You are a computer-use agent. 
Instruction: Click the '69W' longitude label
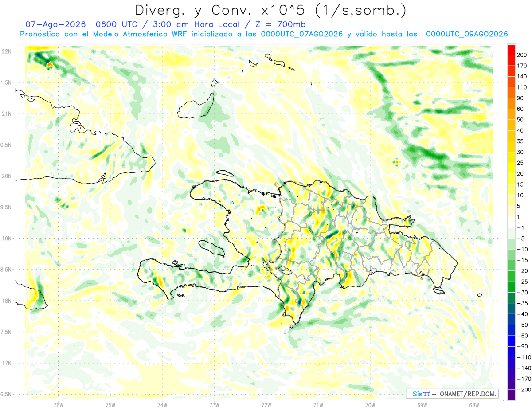[x=422, y=404]
